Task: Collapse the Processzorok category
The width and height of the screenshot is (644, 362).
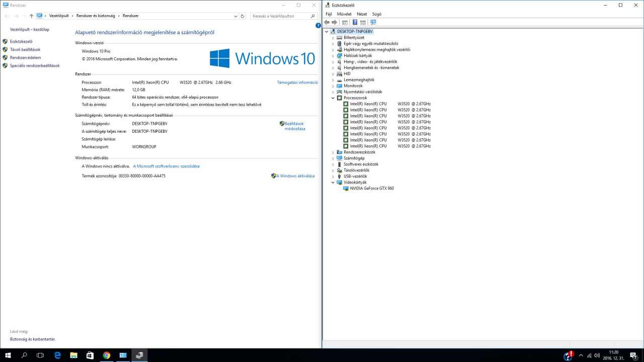Action: tap(333, 98)
